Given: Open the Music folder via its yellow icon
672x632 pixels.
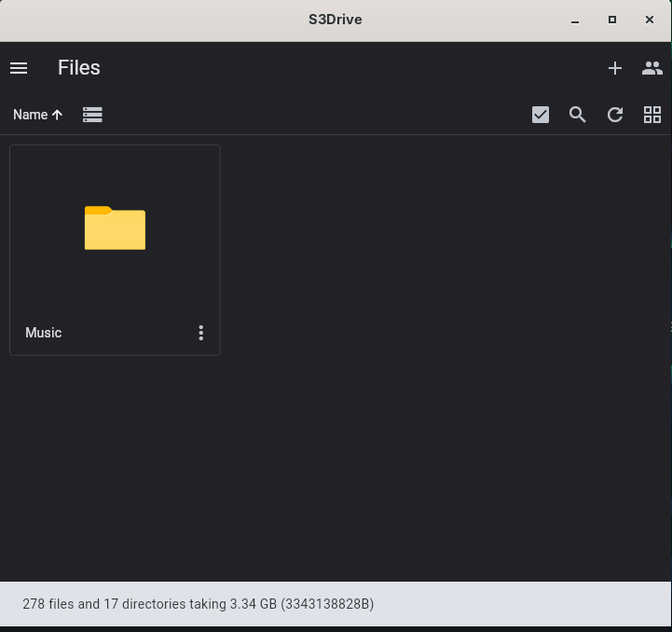Looking at the screenshot, I should [x=115, y=228].
